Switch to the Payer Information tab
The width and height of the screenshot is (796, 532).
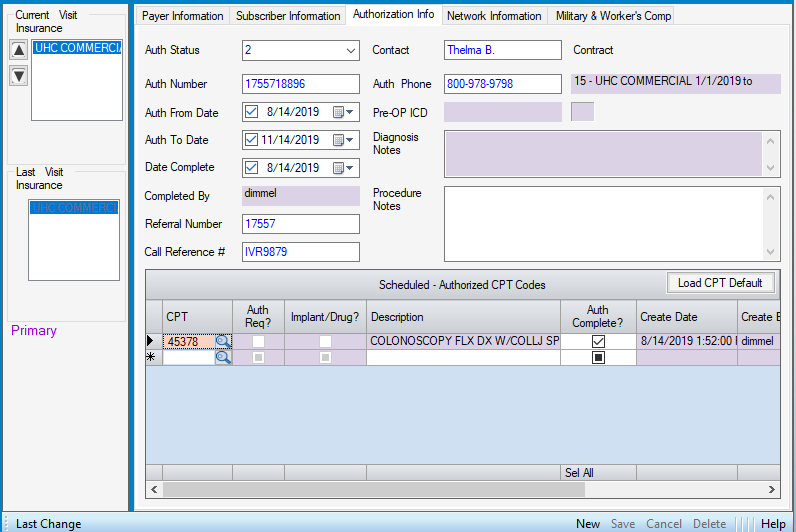point(182,16)
